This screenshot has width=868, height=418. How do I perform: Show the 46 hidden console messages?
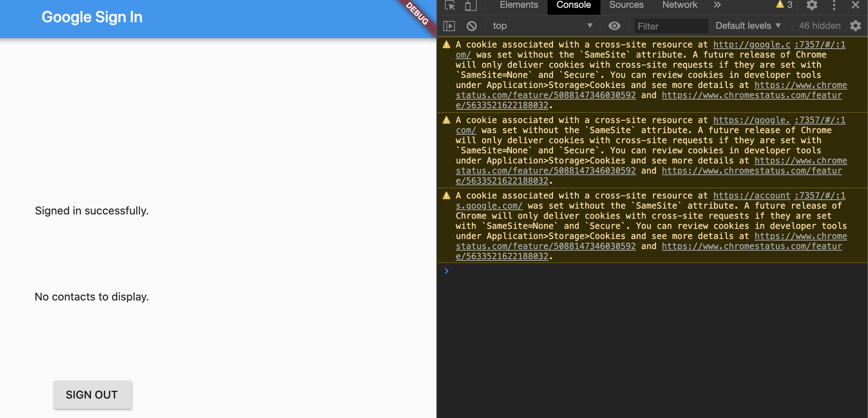[819, 25]
